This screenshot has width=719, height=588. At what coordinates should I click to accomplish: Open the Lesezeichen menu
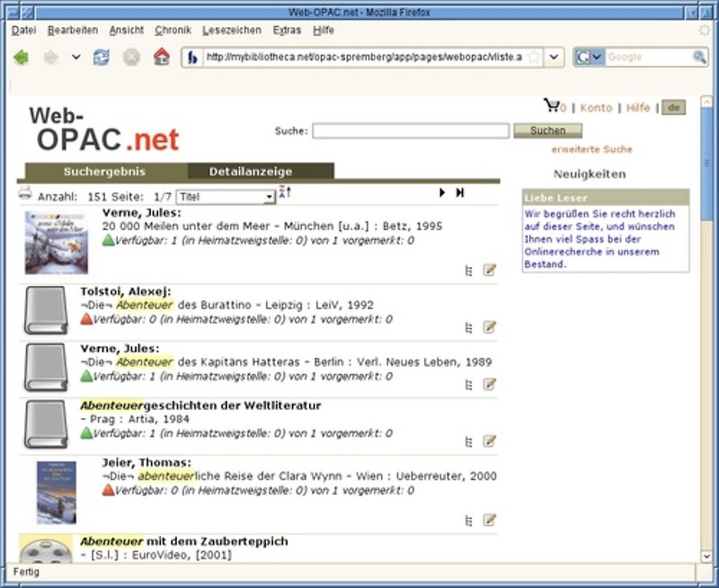232,31
